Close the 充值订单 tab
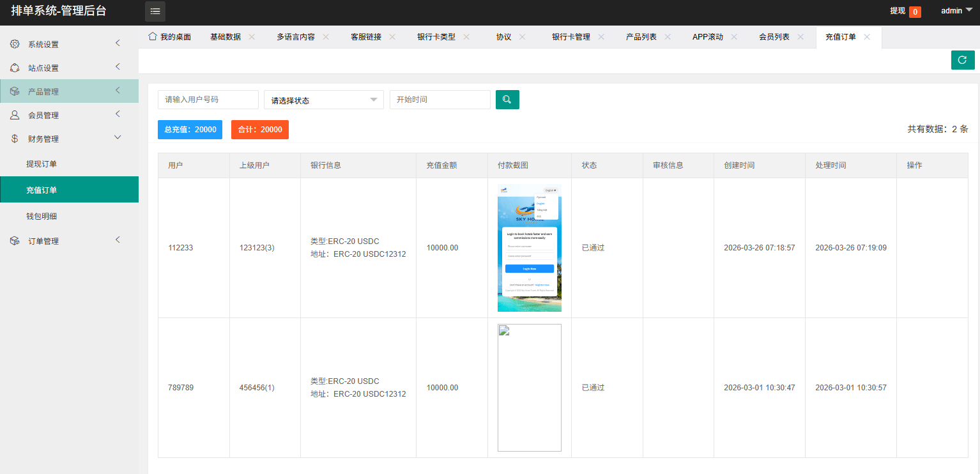This screenshot has height=474, width=980. 867,37
